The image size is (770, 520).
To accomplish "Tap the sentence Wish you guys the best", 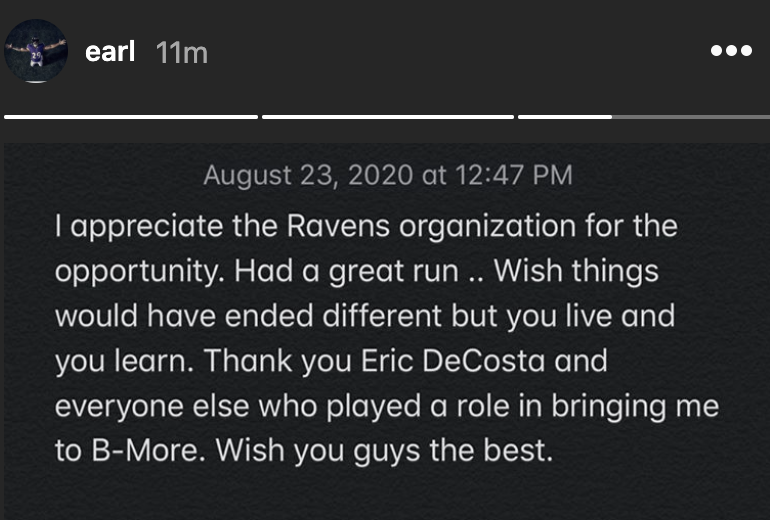I will [x=386, y=451].
